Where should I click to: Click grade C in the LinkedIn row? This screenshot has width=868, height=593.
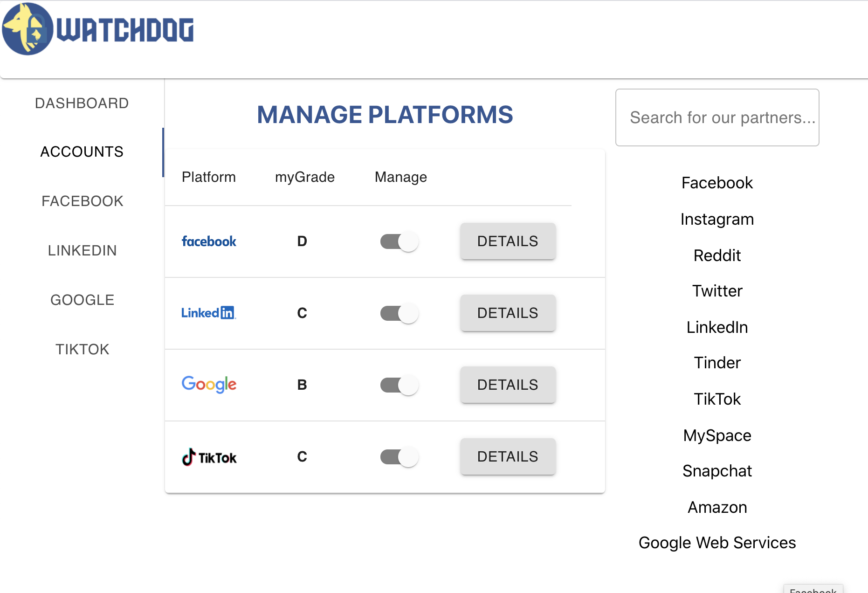click(x=302, y=313)
